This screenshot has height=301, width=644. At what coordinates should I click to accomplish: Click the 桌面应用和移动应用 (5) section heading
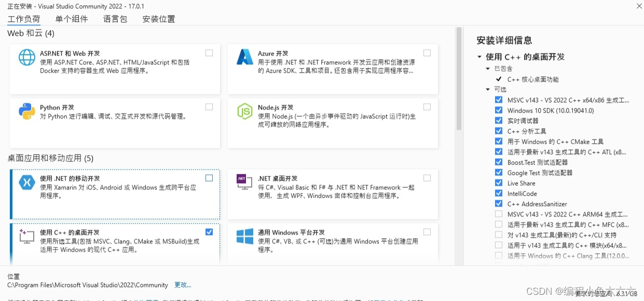(50, 158)
